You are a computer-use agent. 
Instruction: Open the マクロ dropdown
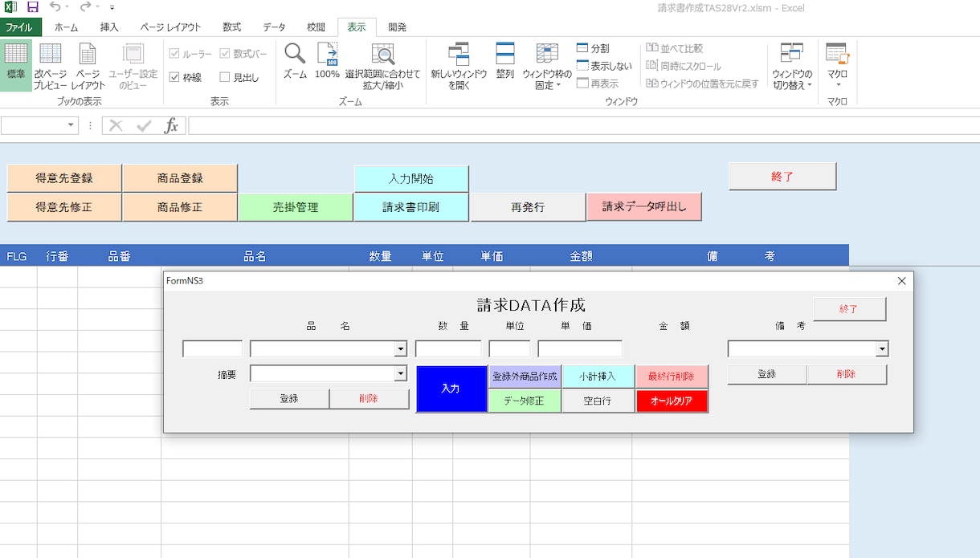pos(838,65)
